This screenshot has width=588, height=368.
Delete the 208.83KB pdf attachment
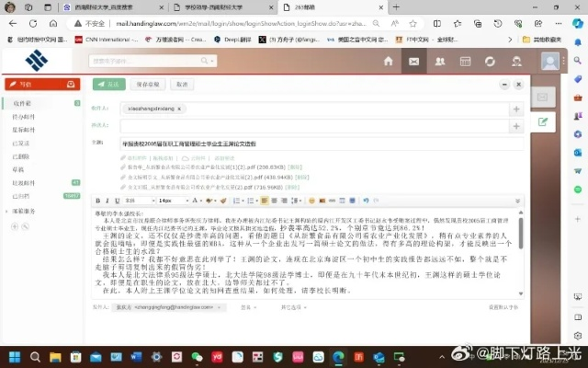[295, 167]
